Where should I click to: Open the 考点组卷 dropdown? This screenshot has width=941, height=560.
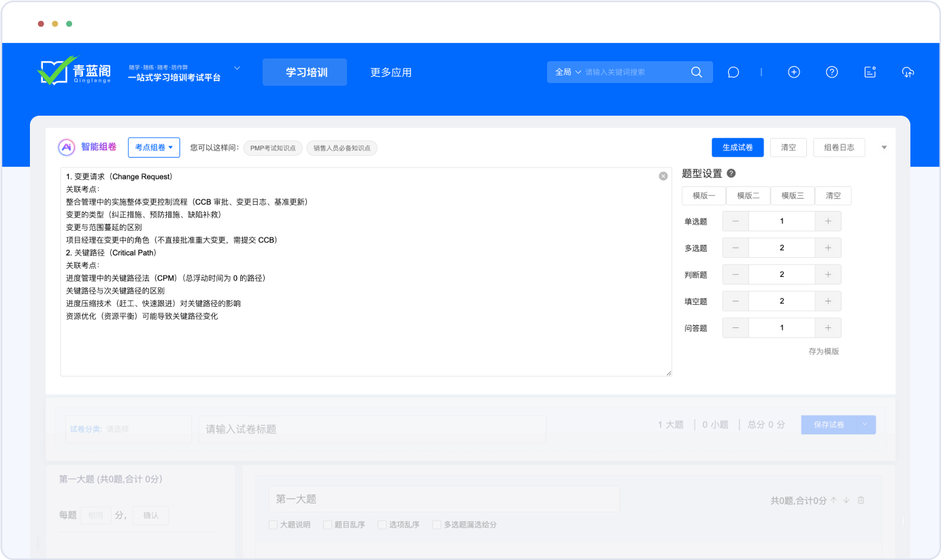tap(154, 147)
